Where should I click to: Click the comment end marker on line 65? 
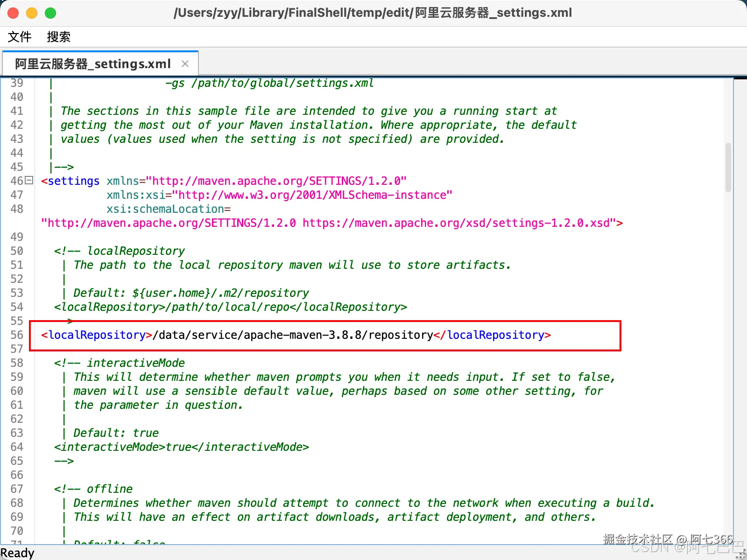coord(64,461)
